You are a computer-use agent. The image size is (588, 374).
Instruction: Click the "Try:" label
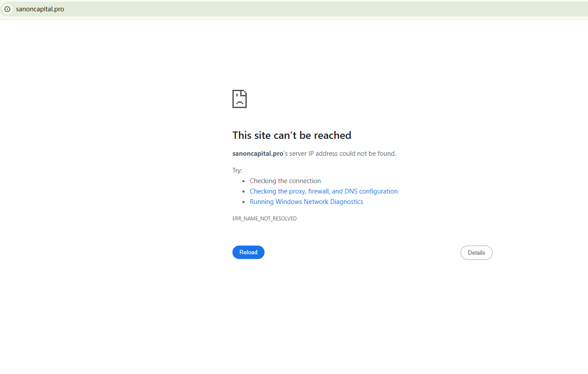(237, 171)
